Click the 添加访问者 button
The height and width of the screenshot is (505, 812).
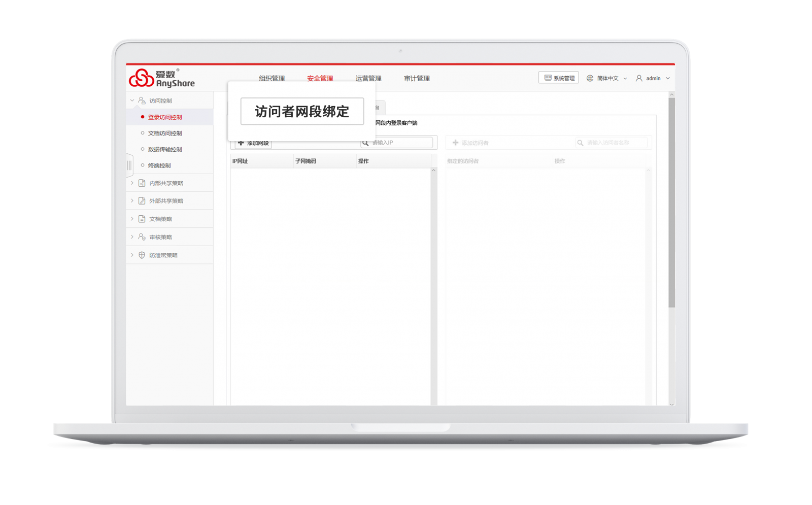coord(470,143)
